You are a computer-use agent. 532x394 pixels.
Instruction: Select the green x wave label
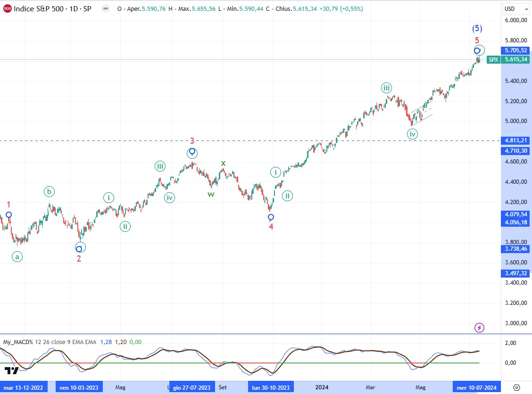(x=223, y=164)
